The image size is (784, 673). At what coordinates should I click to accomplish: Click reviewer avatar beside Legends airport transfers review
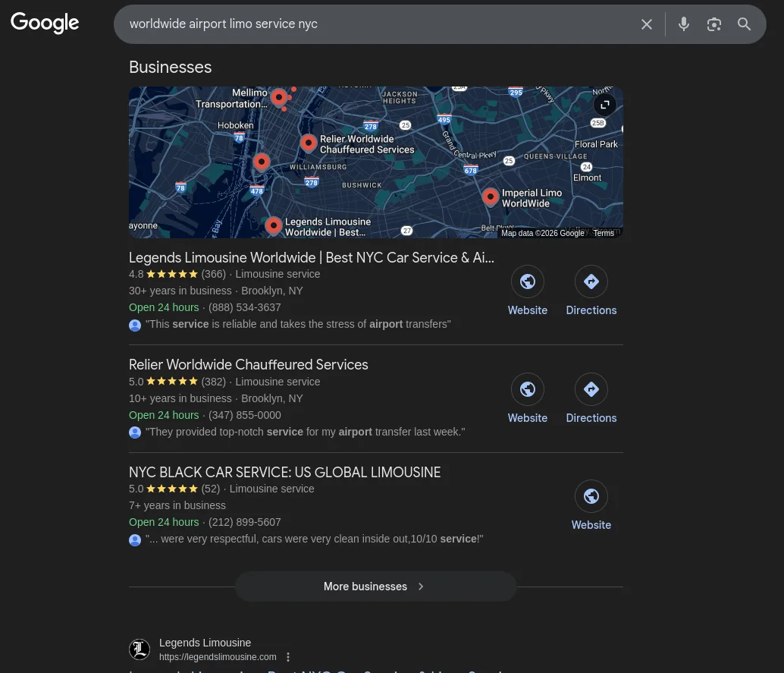pos(135,325)
